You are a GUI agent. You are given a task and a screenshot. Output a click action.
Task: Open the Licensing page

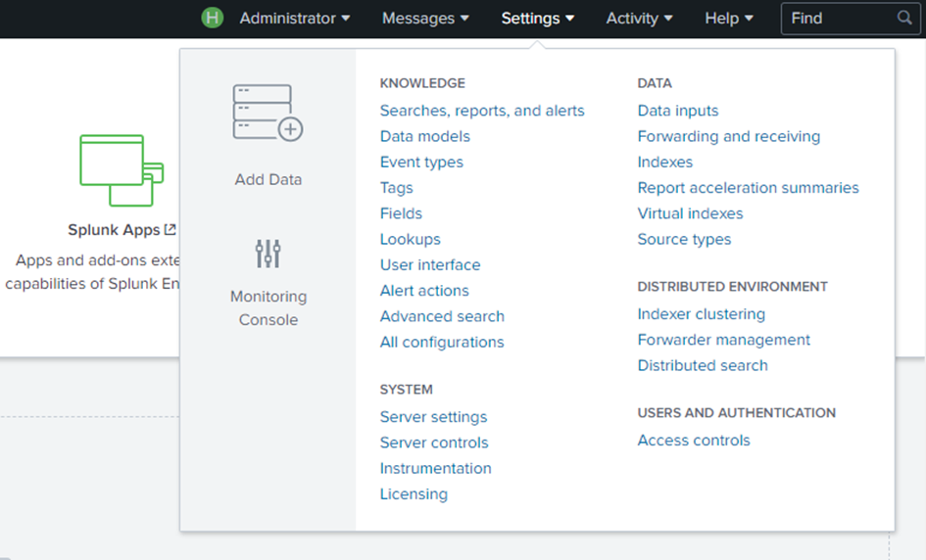pyautogui.click(x=414, y=494)
